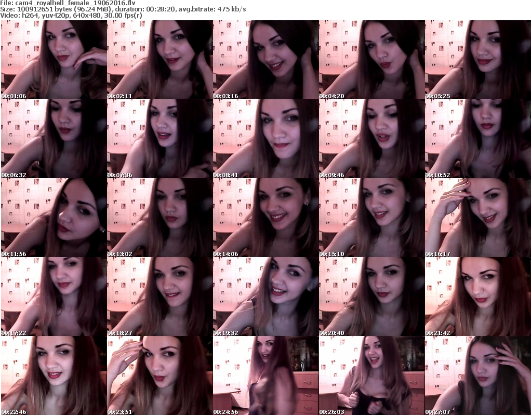Choose the thumbnail frame stamped 00:24:56
The width and height of the screenshot is (532, 415).
coord(265,376)
